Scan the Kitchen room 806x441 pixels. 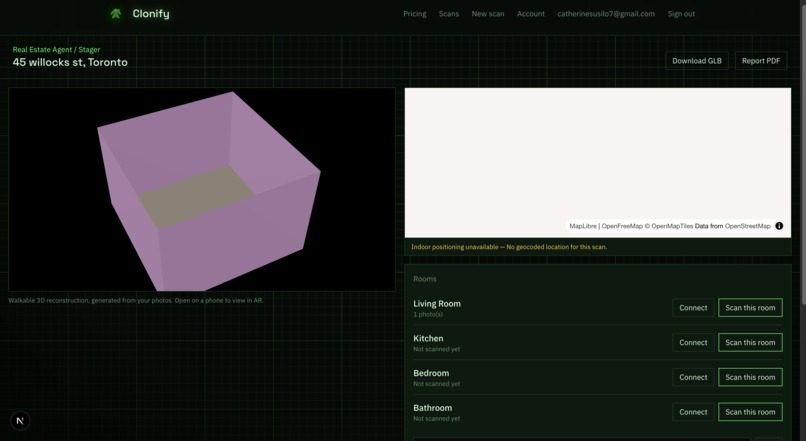click(x=750, y=342)
